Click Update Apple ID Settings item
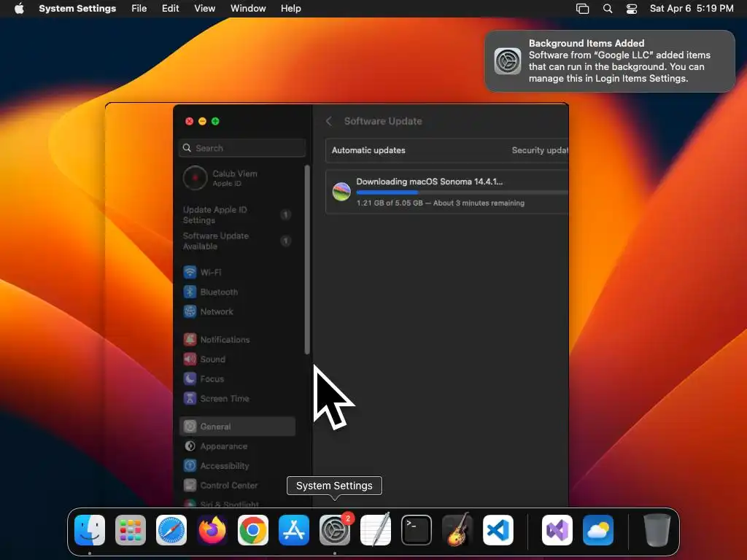The width and height of the screenshot is (747, 560). (237, 215)
